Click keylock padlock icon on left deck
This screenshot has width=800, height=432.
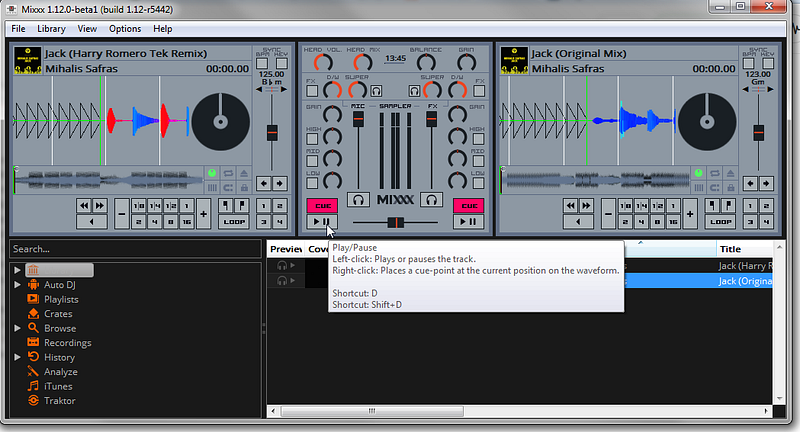pyautogui.click(x=244, y=188)
